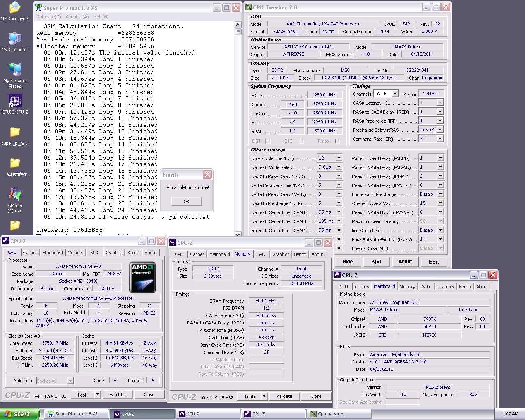
Task: Click About button in CPU-Tweaker
Action: (405, 262)
